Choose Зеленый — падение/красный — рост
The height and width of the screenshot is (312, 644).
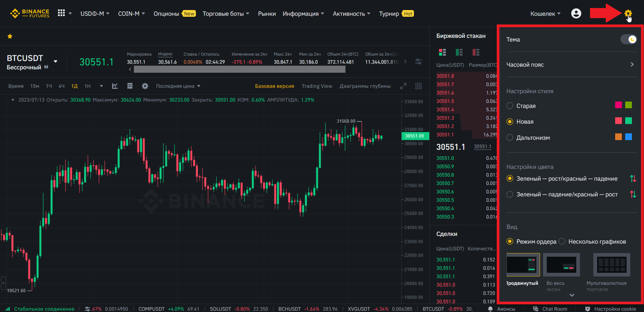[x=510, y=194]
